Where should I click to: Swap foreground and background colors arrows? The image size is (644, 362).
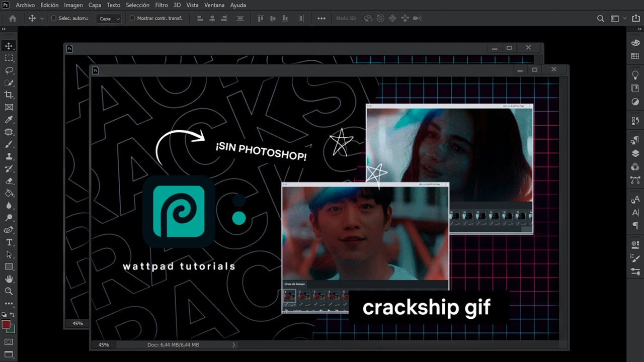point(13,315)
